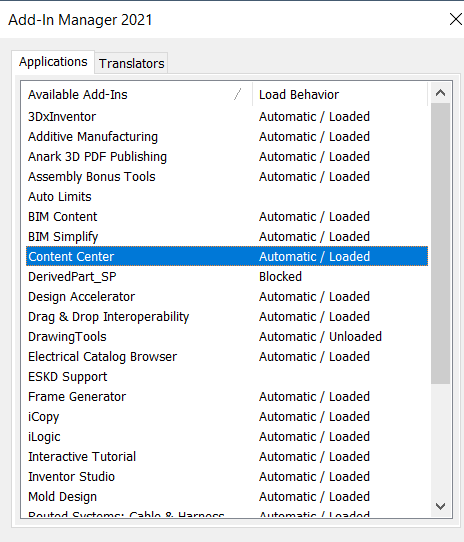
Task: Open the Translators tab
Action: tap(131, 63)
